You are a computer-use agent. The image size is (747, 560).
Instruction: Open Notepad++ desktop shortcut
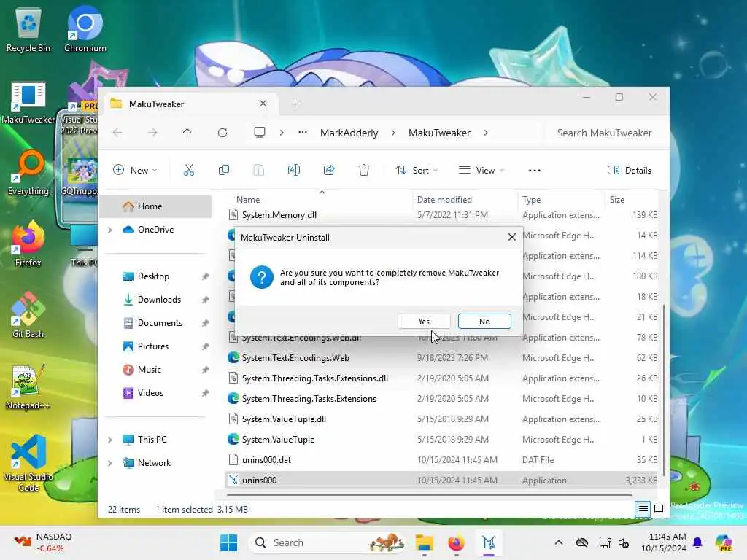28,387
